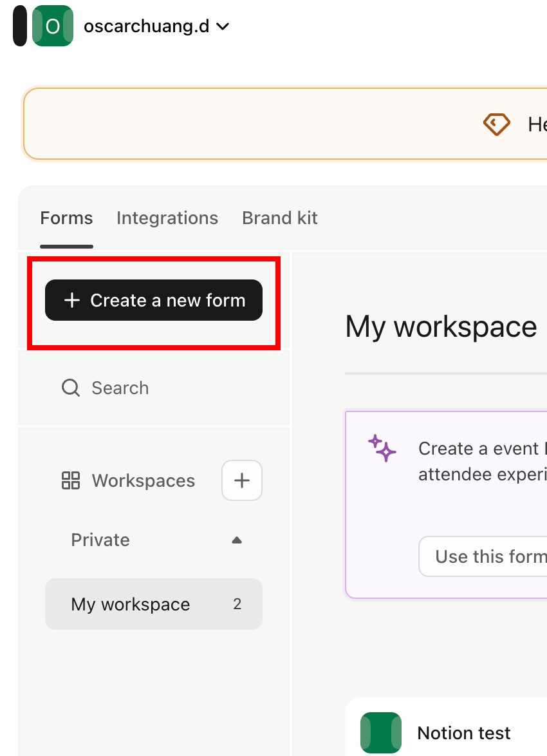Image resolution: width=547 pixels, height=756 pixels.
Task: Switch to the Forms tab
Action: pyautogui.click(x=66, y=218)
